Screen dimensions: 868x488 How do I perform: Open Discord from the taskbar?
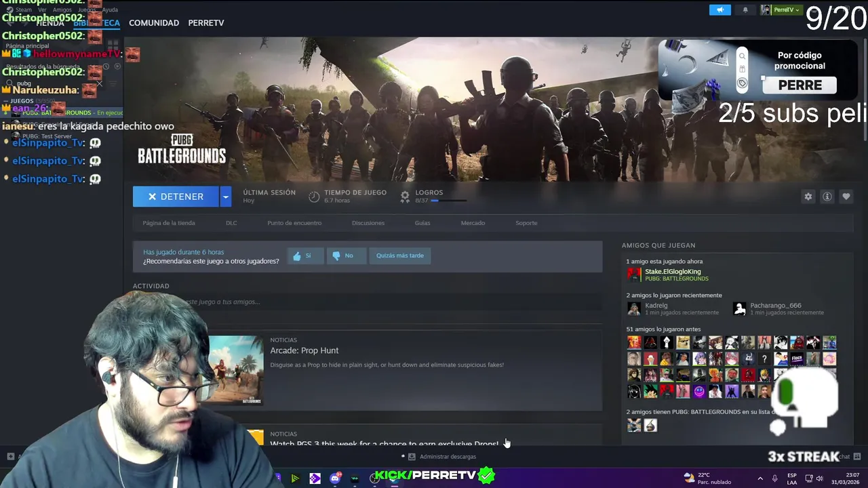[335, 479]
